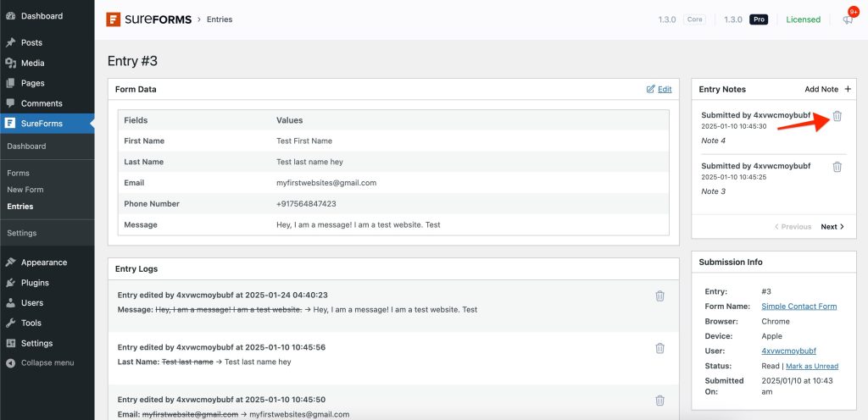Go to previous page of notes
This screenshot has height=420, width=868.
click(793, 227)
